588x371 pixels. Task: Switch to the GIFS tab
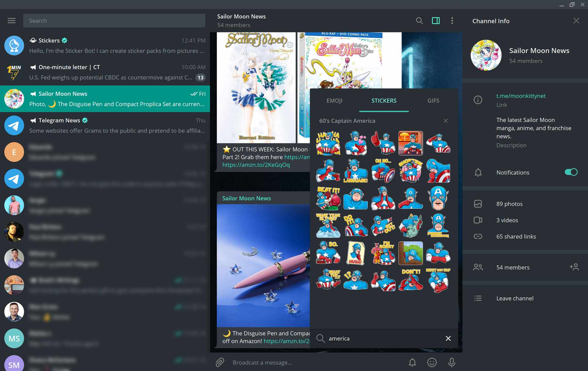(433, 100)
